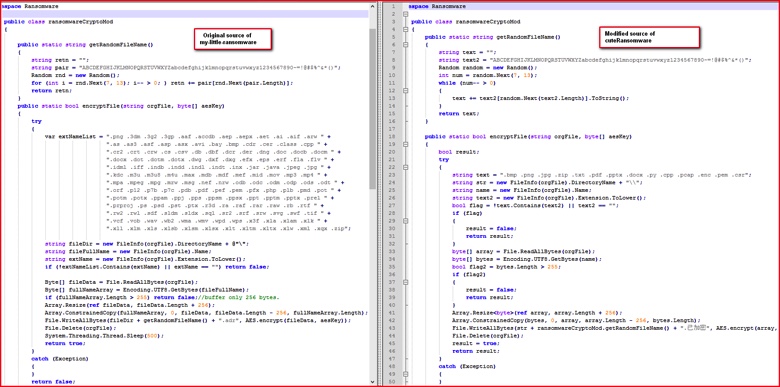Click 'System.Threading.Thread.Sleep(500);' line
Image resolution: width=780 pixels, height=387 pixels.
103,336
